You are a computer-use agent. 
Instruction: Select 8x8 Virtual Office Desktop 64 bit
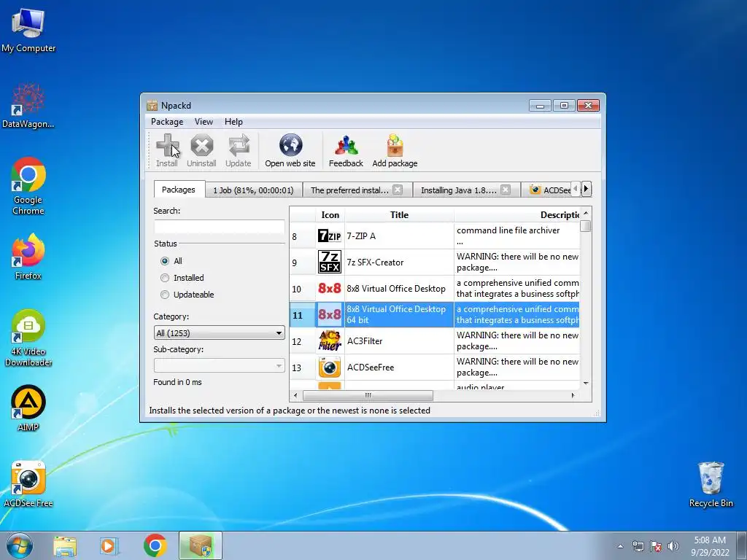[399, 314]
